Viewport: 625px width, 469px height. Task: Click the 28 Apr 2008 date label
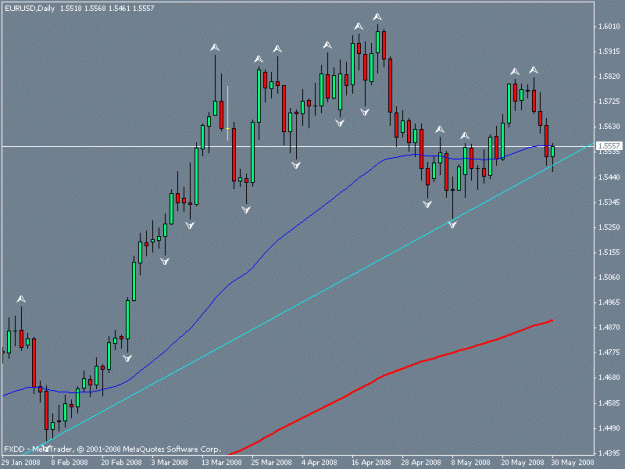pos(421,462)
